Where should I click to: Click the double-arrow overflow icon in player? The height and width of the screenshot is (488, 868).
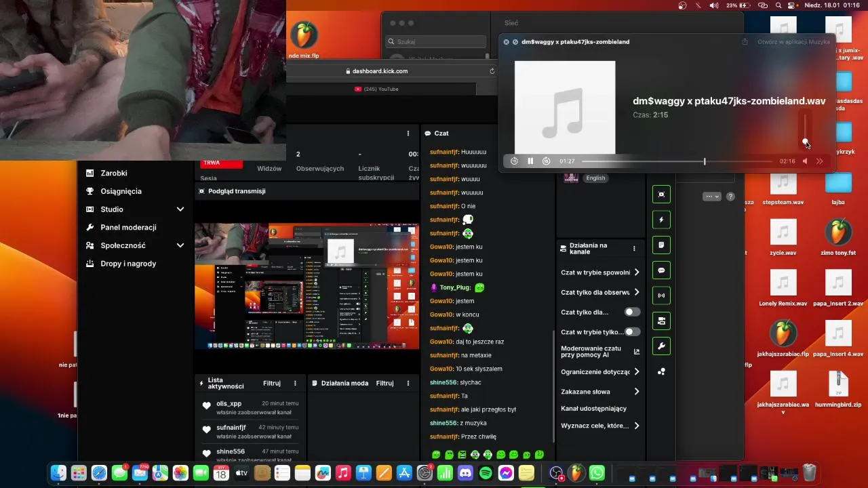coord(820,161)
